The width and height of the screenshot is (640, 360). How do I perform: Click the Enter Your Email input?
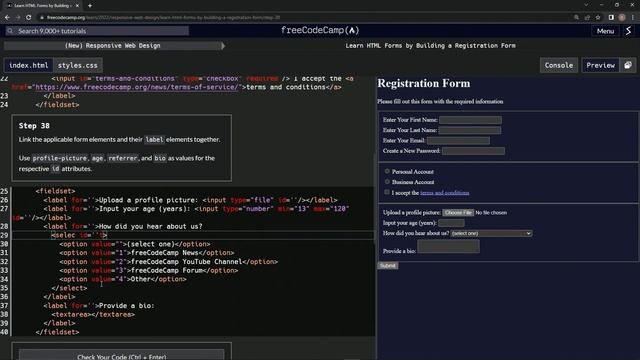[458, 140]
